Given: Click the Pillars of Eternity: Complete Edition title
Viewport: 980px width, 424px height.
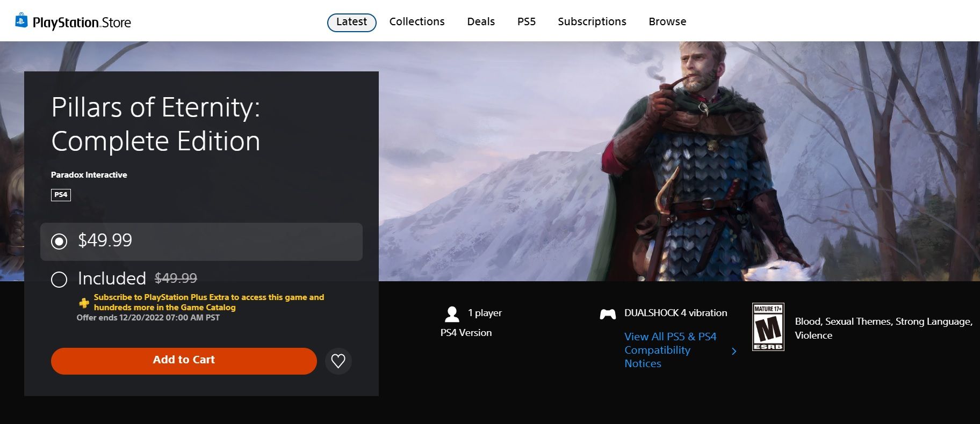Looking at the screenshot, I should pos(156,124).
